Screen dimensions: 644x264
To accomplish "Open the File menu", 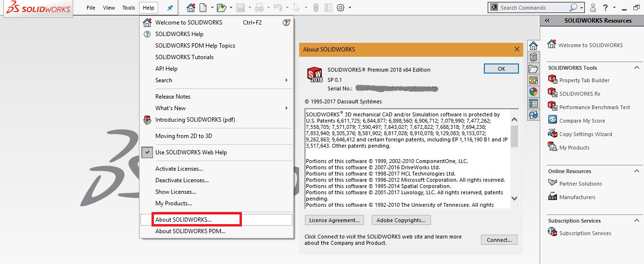I will click(x=91, y=8).
